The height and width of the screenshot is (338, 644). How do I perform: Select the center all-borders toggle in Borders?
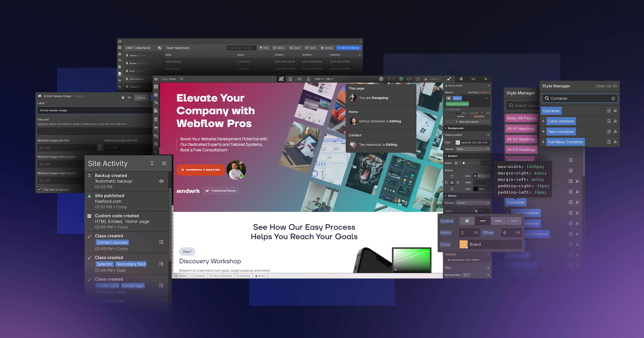coord(452,182)
